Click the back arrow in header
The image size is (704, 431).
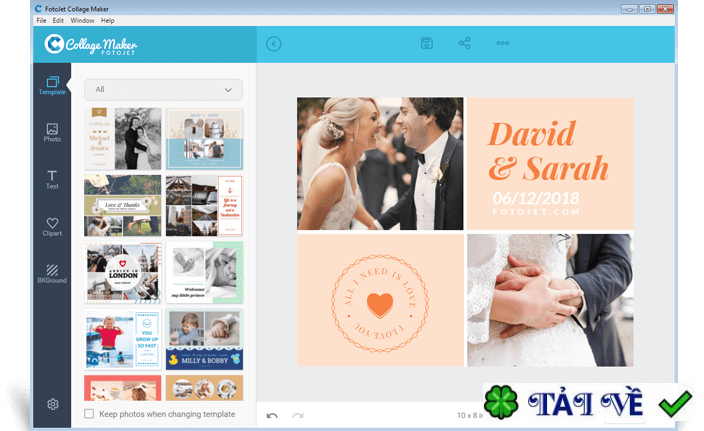273,44
